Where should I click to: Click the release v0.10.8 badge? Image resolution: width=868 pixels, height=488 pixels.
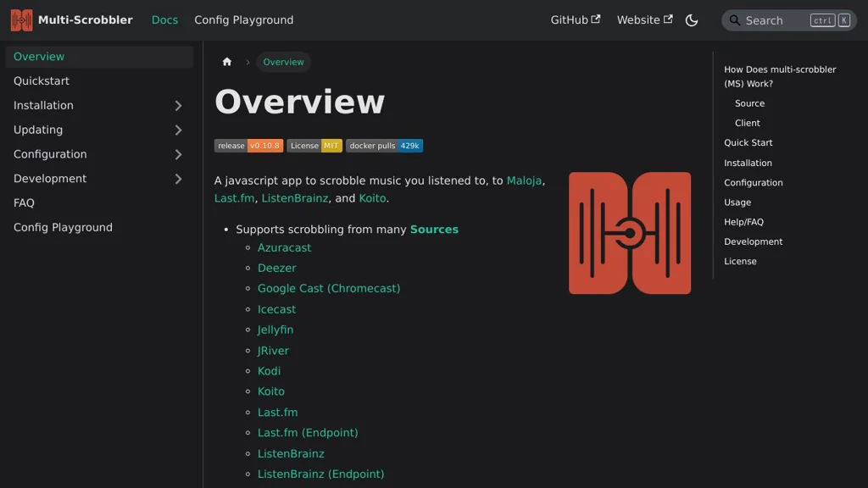pos(248,146)
